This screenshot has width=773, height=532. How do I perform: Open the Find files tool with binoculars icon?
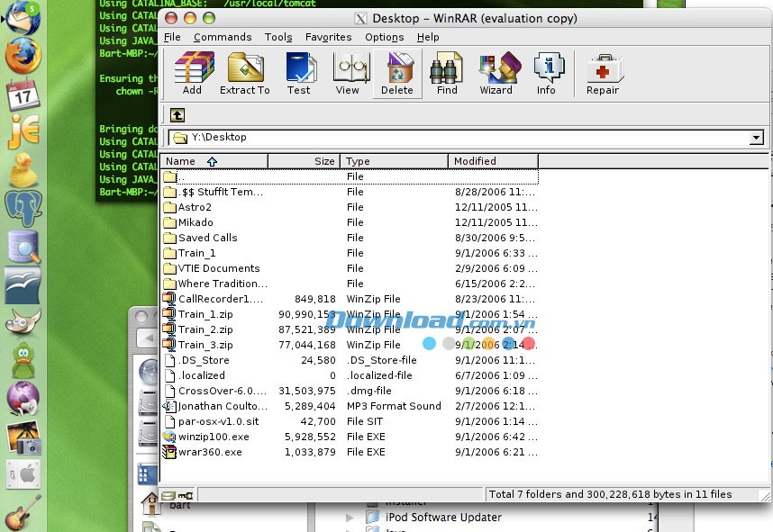pyautogui.click(x=446, y=72)
